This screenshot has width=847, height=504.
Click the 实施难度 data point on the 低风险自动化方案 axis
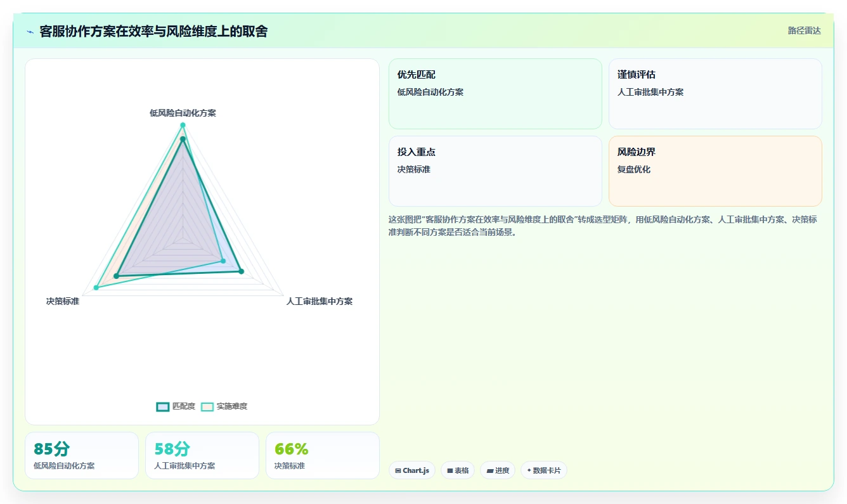(x=183, y=125)
